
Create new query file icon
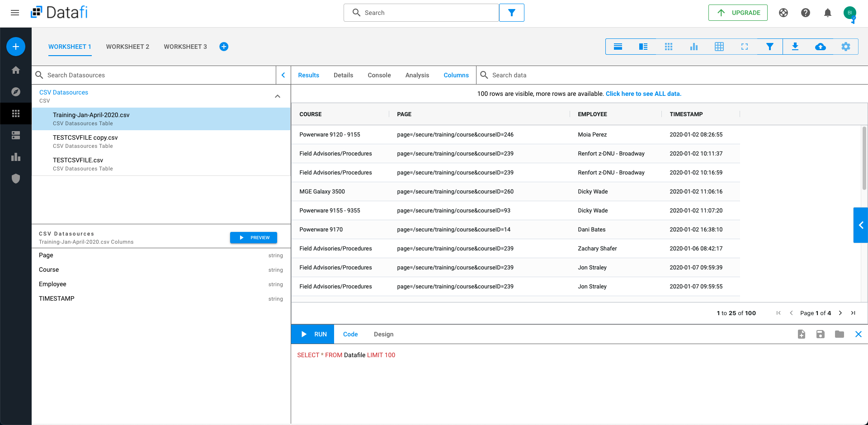(802, 334)
